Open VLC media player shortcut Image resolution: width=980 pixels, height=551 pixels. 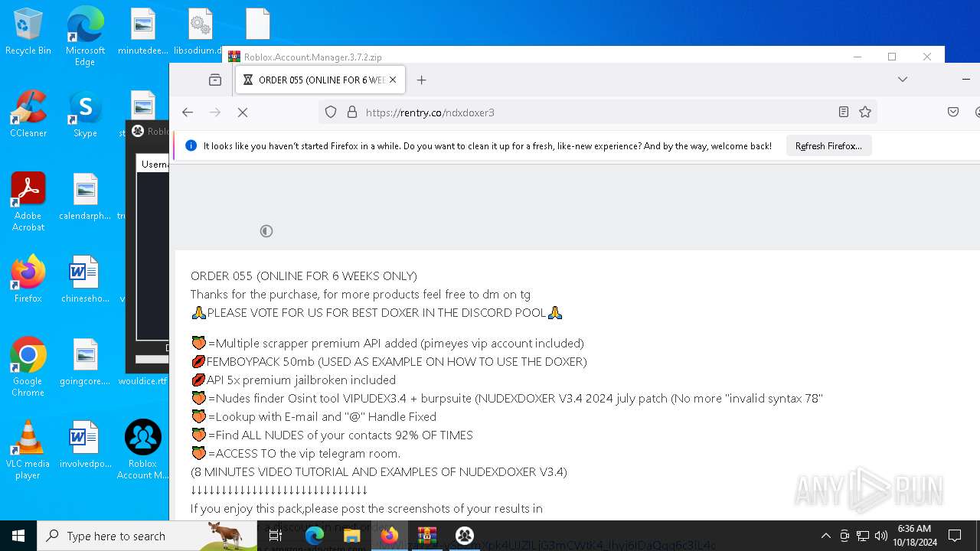[x=28, y=450]
